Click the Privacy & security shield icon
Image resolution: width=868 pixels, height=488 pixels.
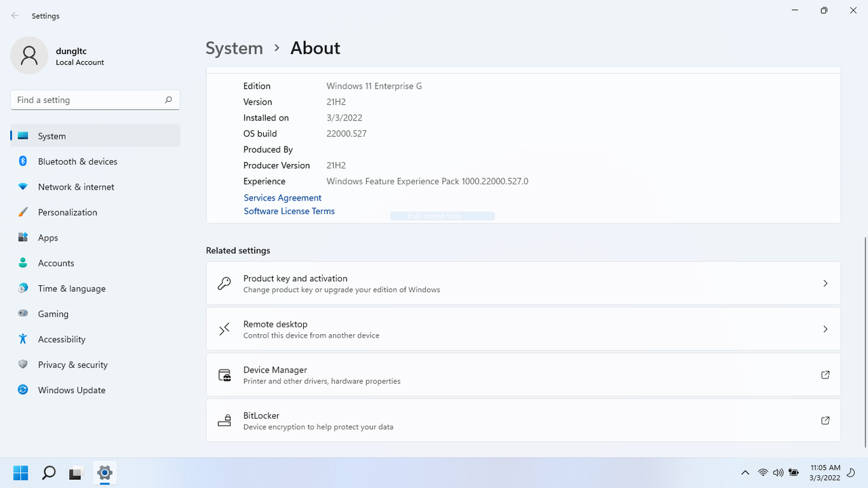(x=22, y=365)
